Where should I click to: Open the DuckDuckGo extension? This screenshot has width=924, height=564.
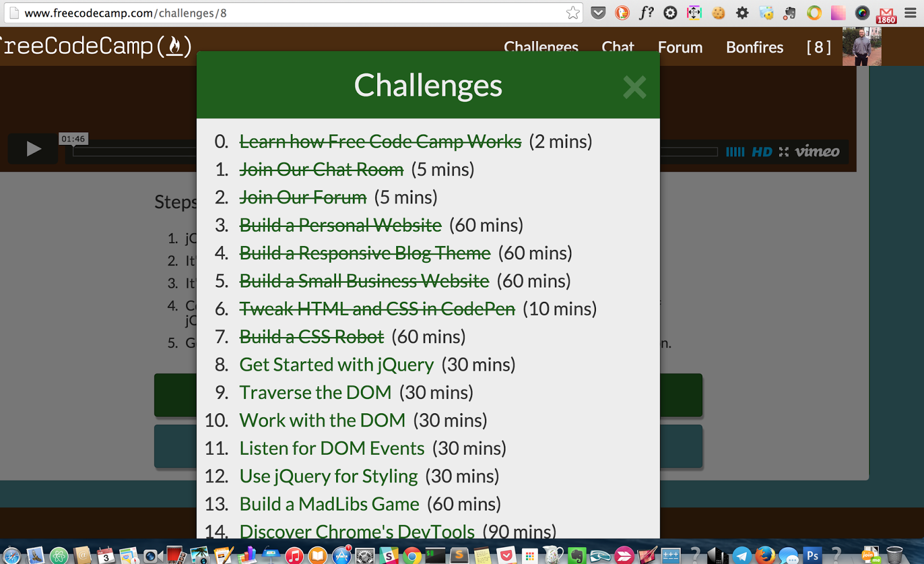pyautogui.click(x=622, y=13)
